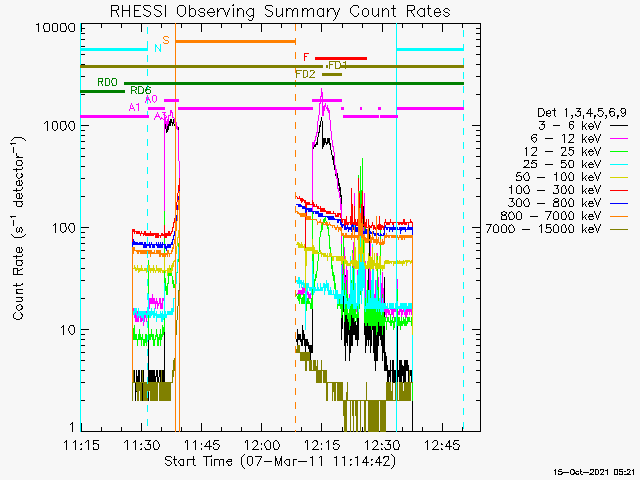
Task: Click the chart title RHESSI Observing Summary Count Rates
Action: click(x=280, y=11)
